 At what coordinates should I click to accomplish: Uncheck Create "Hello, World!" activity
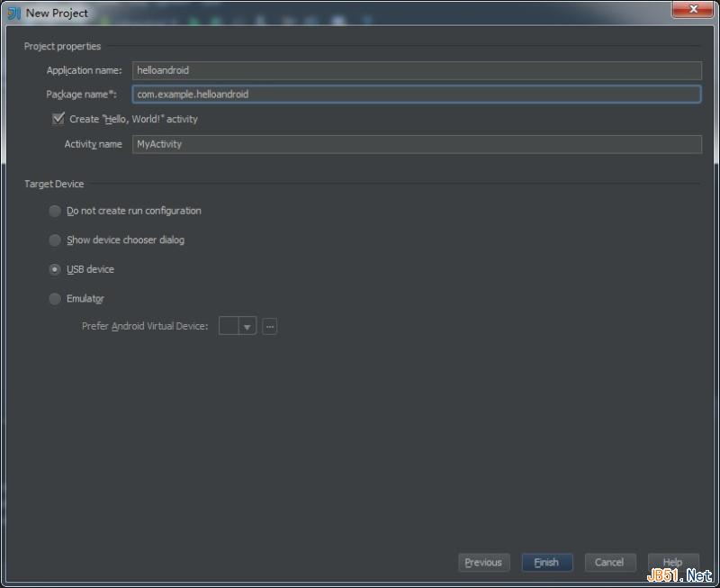(58, 118)
